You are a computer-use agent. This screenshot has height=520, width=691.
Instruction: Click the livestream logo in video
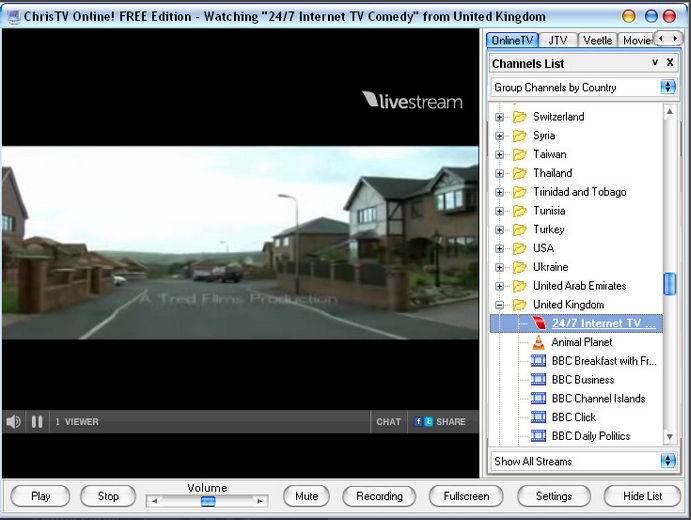point(412,101)
